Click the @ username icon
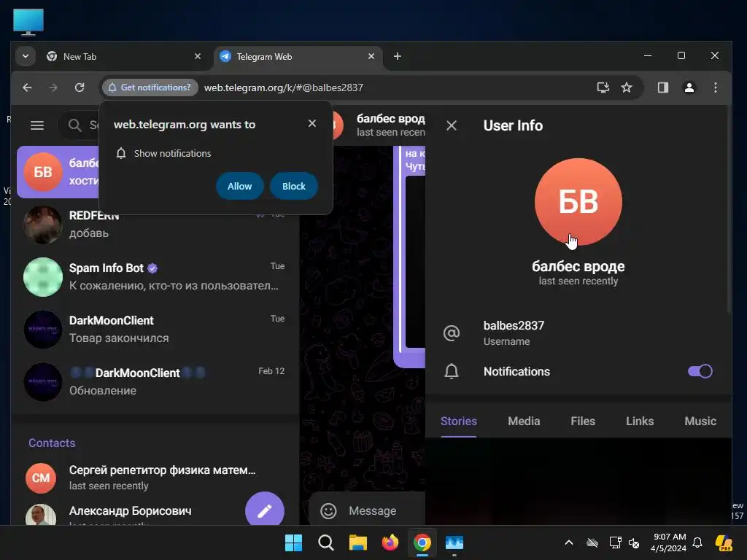The height and width of the screenshot is (560, 747). (x=451, y=332)
